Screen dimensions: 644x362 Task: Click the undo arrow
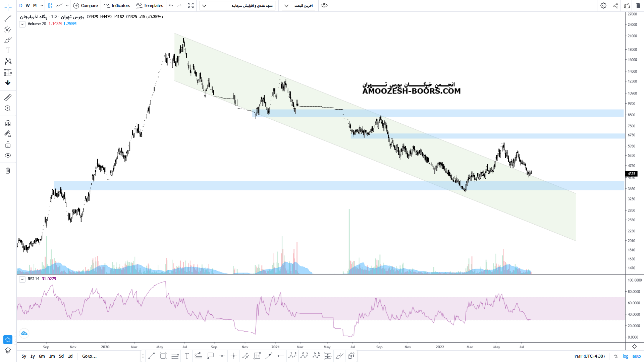click(x=171, y=5)
